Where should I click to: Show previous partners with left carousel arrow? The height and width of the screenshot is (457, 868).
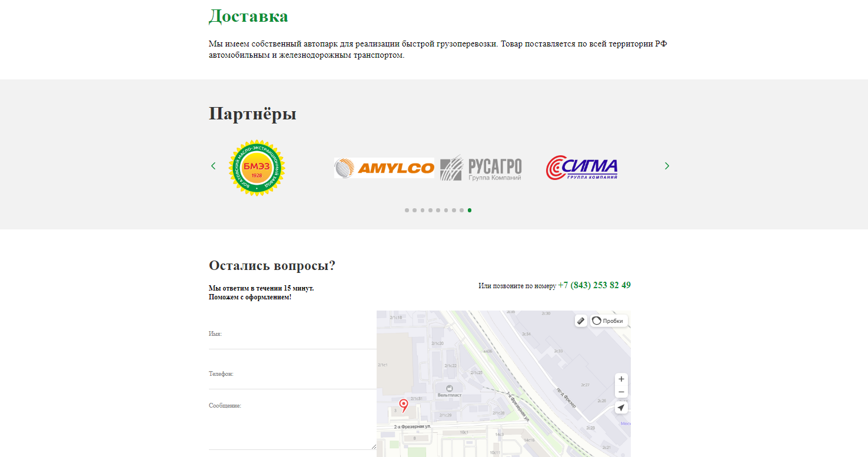(x=213, y=166)
